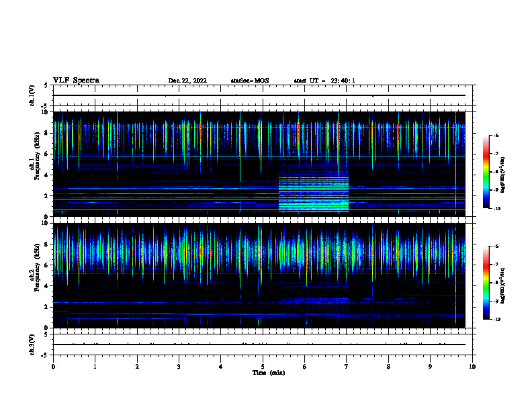The height and width of the screenshot is (411, 532).
Task: Click the ch.1 broadband noise block near 6 minutes
Action: [314, 193]
